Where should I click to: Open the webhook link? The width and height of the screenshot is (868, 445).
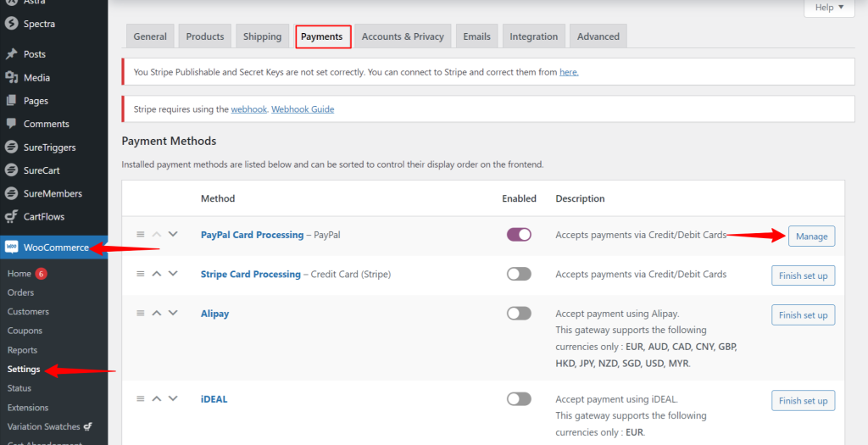(249, 109)
